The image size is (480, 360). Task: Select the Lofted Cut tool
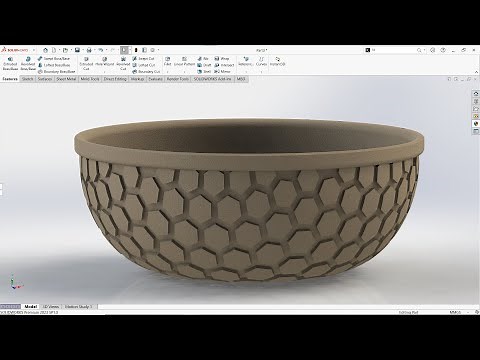pyautogui.click(x=144, y=65)
